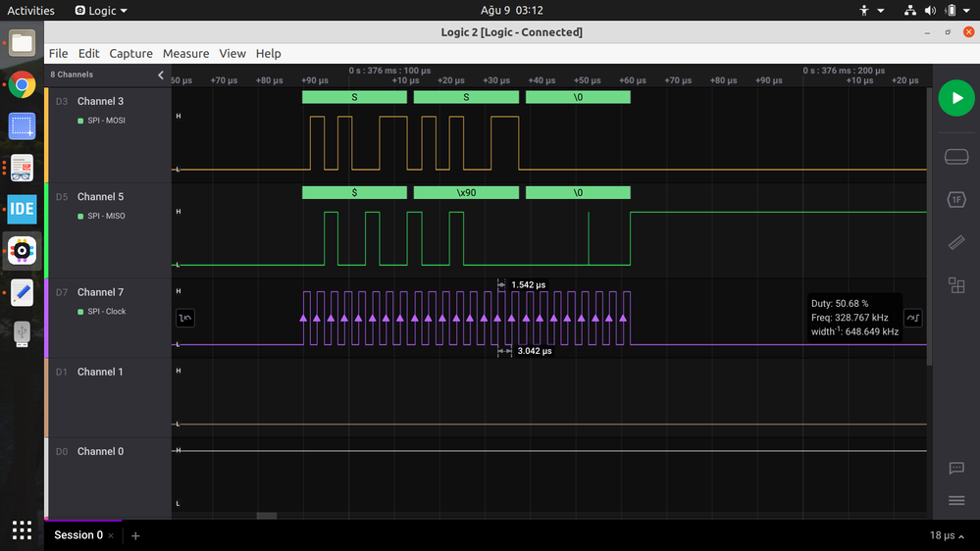The image size is (980, 551).
Task: Select the MISO '$' decoded frame
Action: point(354,192)
